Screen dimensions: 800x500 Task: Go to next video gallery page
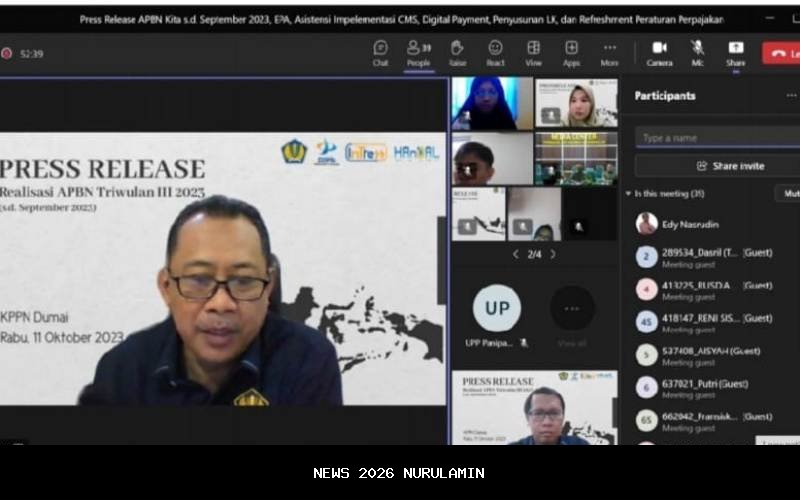(553, 254)
